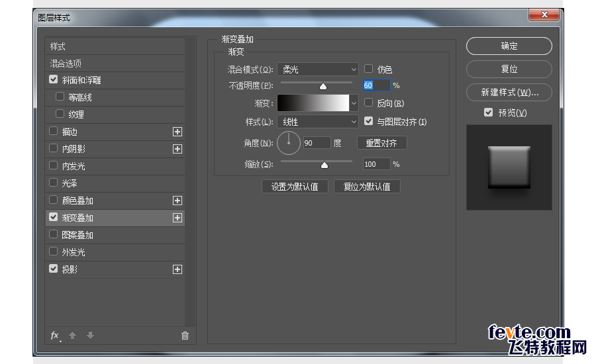Select the 投影 row label
This screenshot has height=364, width=596.
pos(70,269)
